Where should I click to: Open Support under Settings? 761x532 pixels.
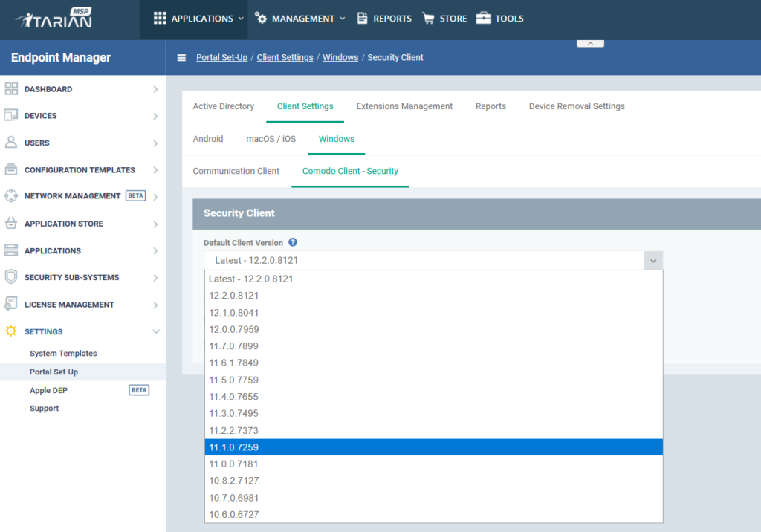tap(44, 408)
